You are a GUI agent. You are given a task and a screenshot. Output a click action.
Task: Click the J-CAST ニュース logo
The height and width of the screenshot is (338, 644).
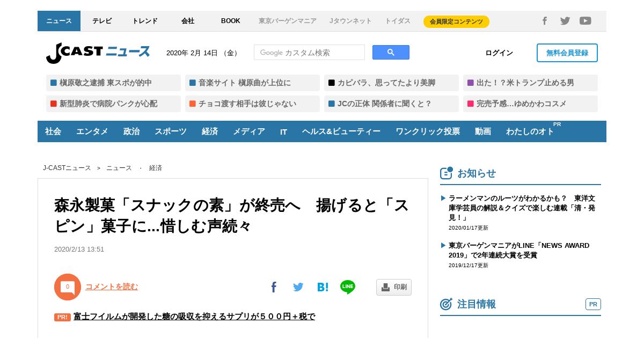(x=98, y=53)
